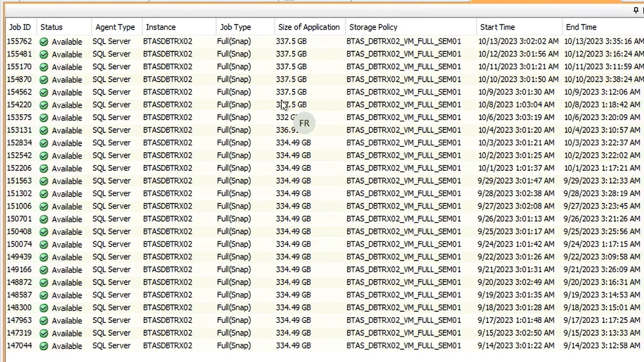Click the green status icon for job 151006

[44, 207]
